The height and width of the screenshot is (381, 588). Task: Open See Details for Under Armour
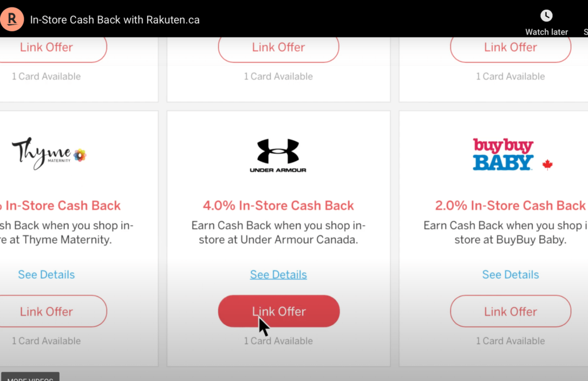pos(278,275)
